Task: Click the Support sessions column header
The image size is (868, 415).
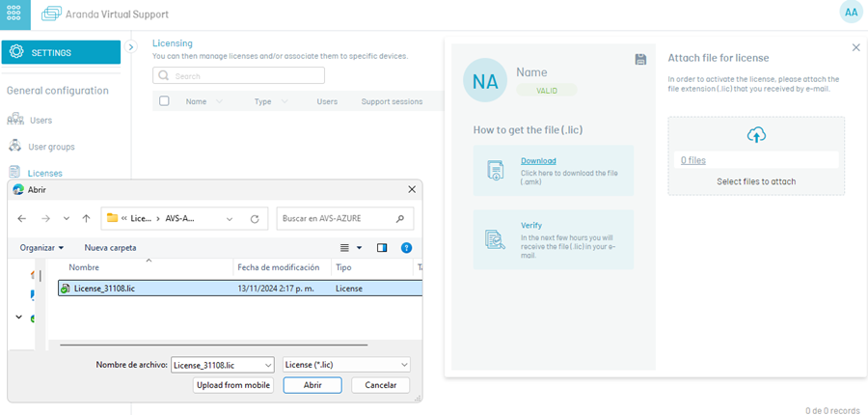Action: point(392,102)
